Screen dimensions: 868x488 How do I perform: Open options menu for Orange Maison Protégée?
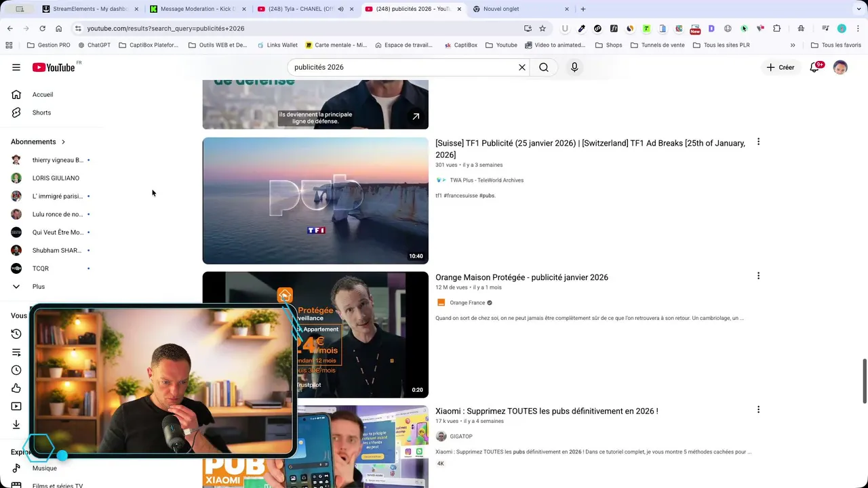click(758, 276)
